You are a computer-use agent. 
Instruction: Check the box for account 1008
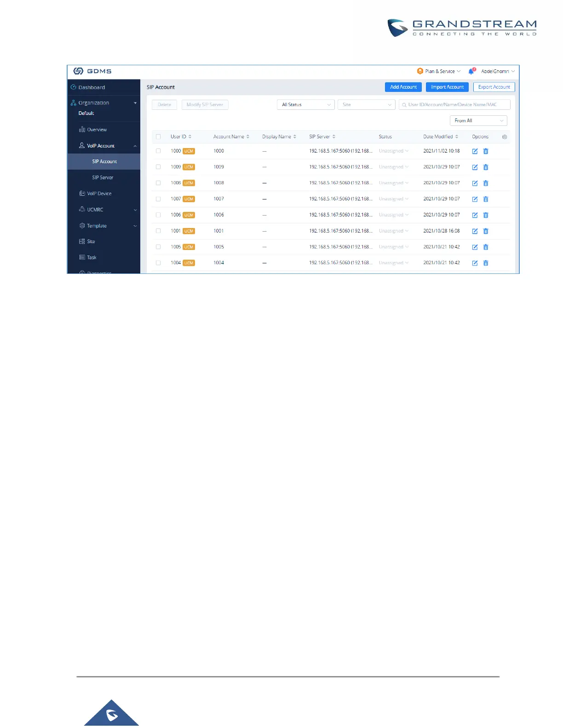(158, 183)
